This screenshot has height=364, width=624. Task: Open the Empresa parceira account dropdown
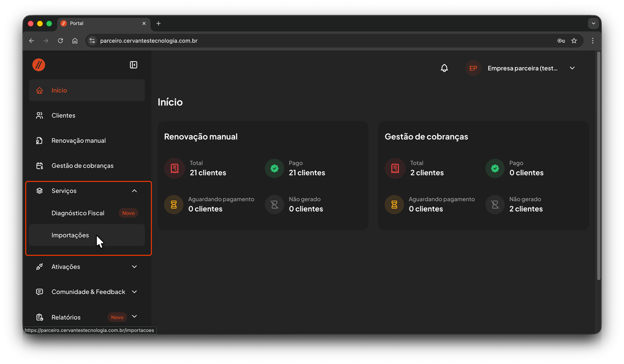[x=572, y=68]
